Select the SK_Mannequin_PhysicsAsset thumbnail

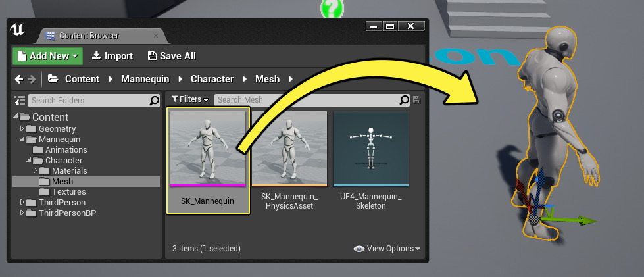289,149
